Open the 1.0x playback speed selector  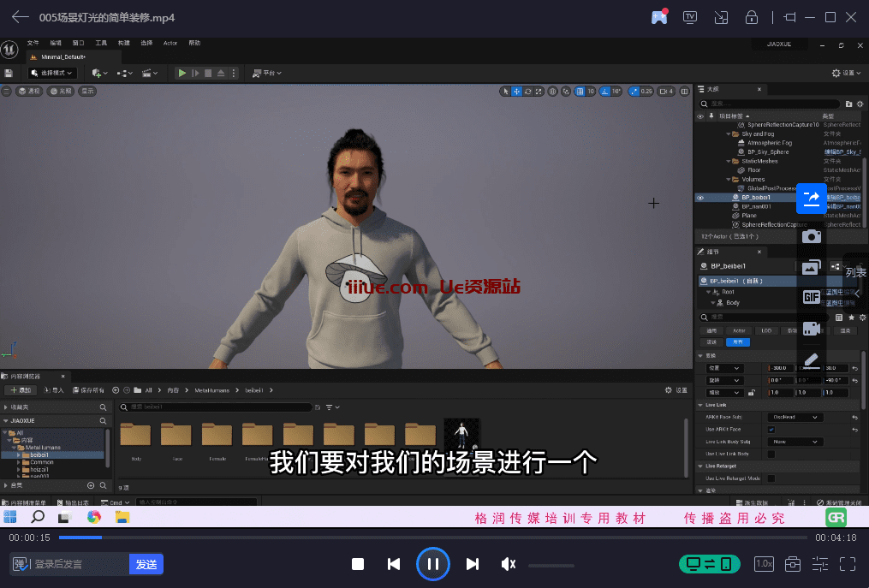point(764,564)
